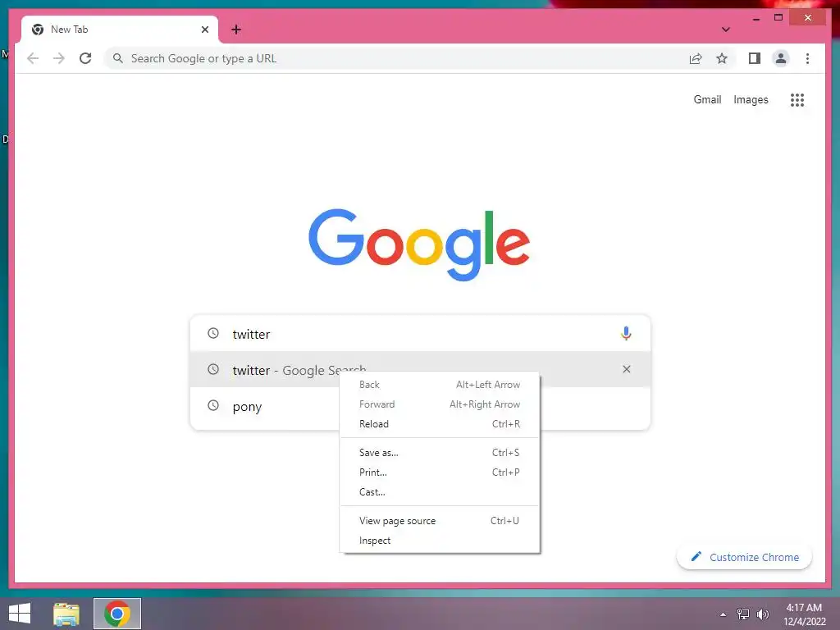Select Save as... in context menu
Image resolution: width=840 pixels, height=630 pixels.
click(440, 453)
